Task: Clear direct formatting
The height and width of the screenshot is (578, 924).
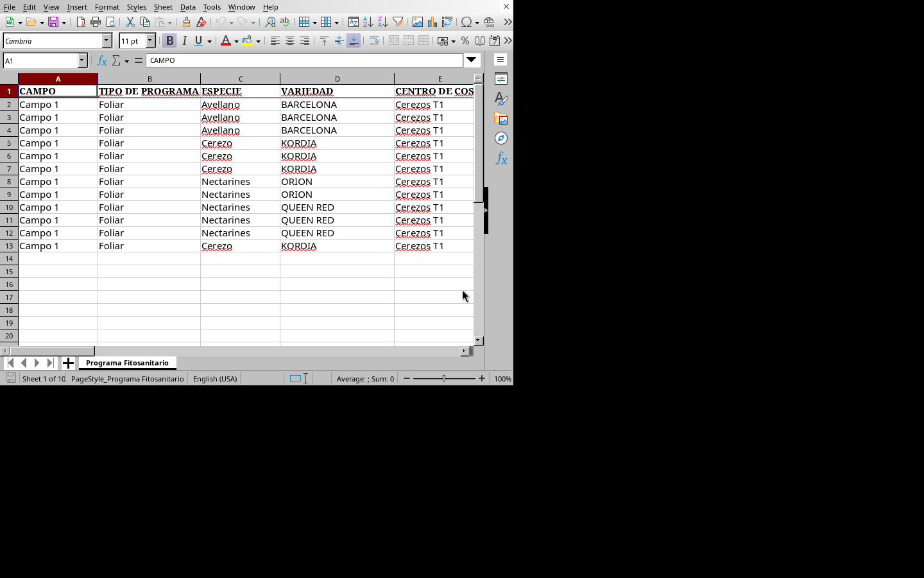Action: tap(201, 22)
